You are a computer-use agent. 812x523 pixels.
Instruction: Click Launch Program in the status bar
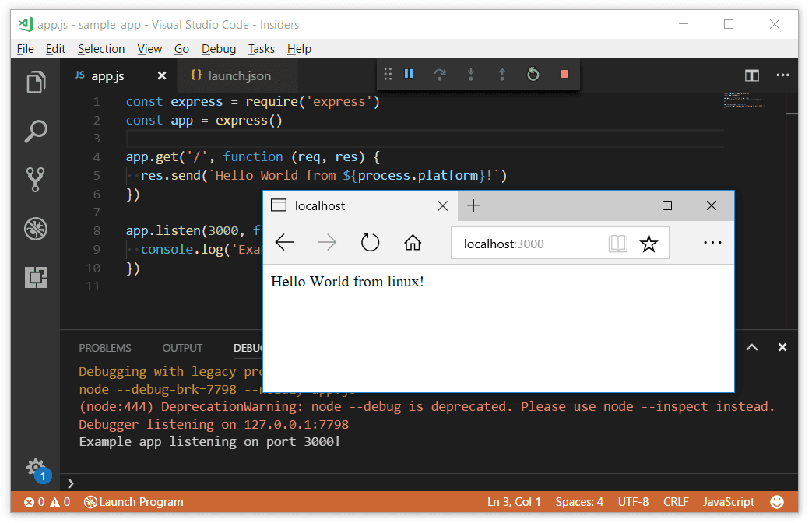click(134, 502)
